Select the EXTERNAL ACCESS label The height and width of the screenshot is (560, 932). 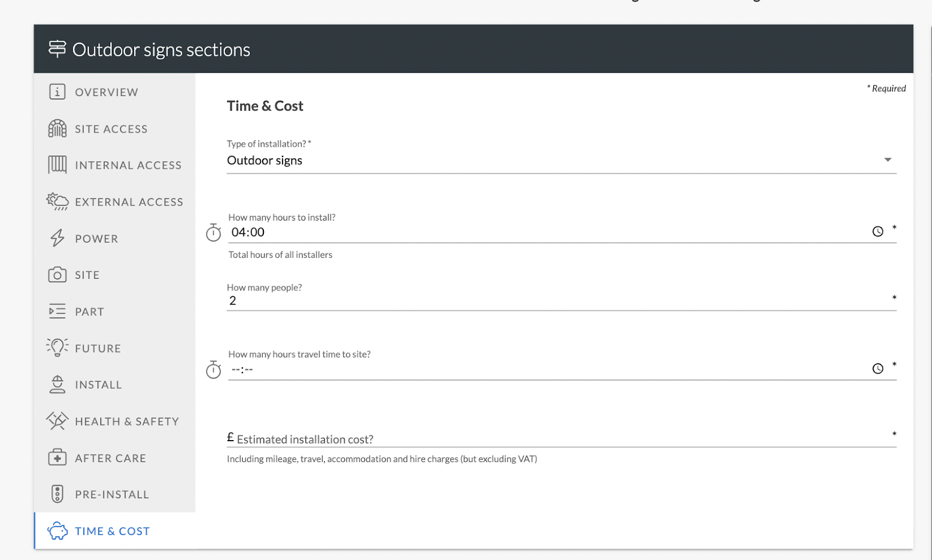pos(129,202)
